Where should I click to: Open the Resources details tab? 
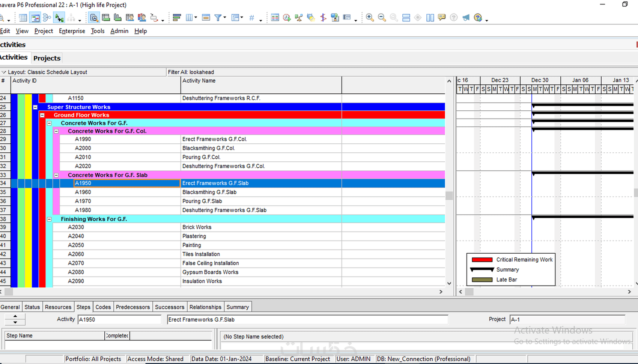[x=58, y=307]
